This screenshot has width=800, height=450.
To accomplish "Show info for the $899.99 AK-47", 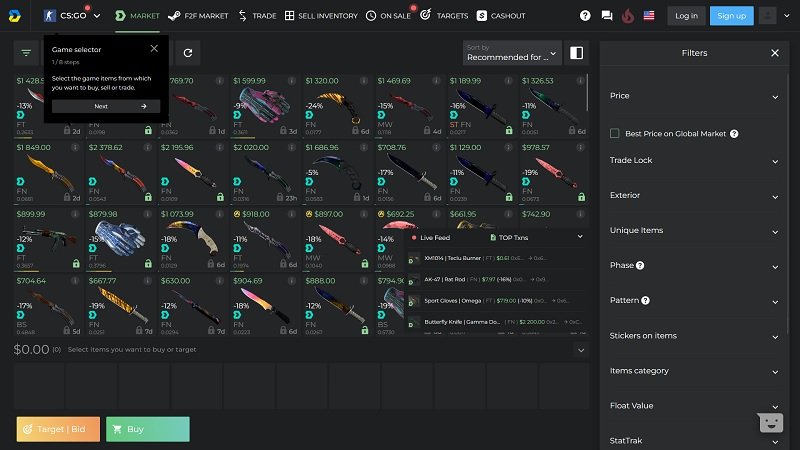I will point(75,214).
